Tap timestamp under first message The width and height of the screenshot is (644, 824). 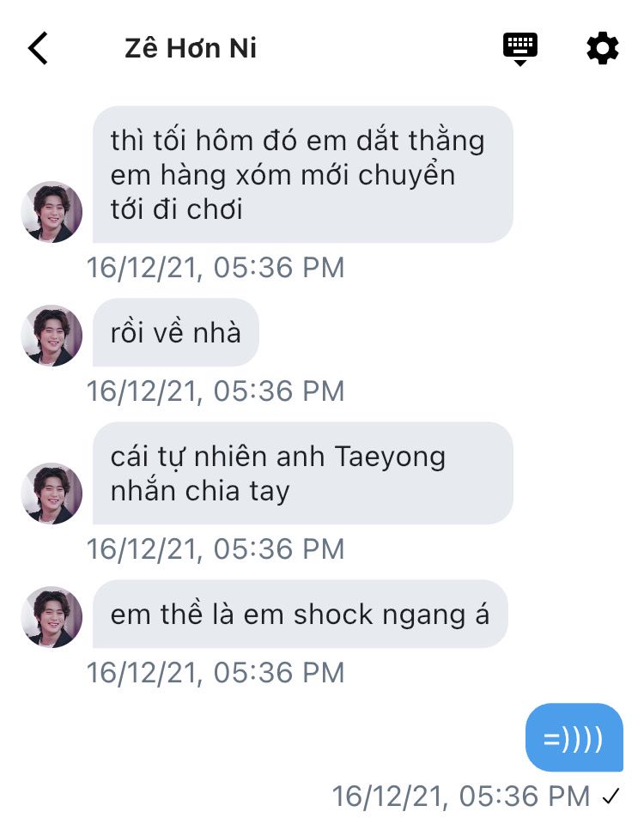216,268
